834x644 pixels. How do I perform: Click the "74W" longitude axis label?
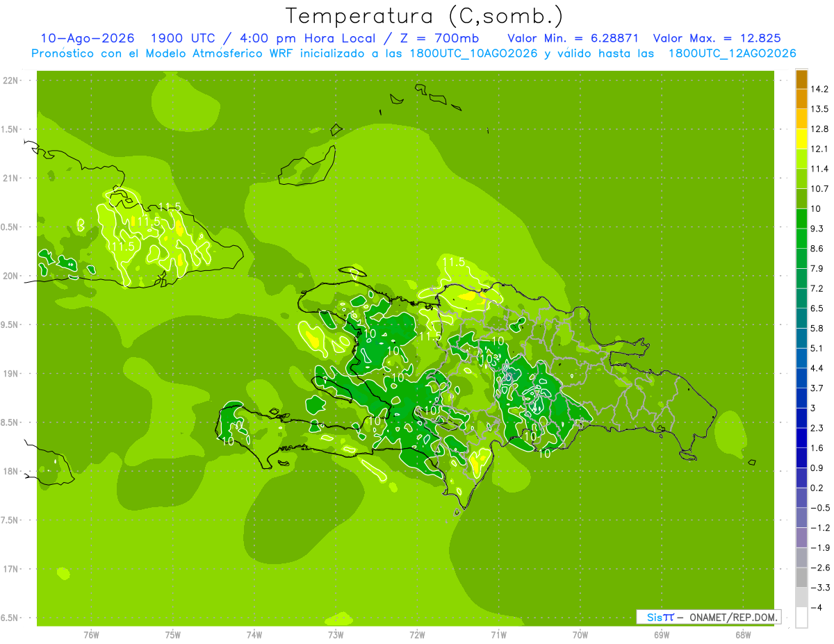pyautogui.click(x=254, y=635)
